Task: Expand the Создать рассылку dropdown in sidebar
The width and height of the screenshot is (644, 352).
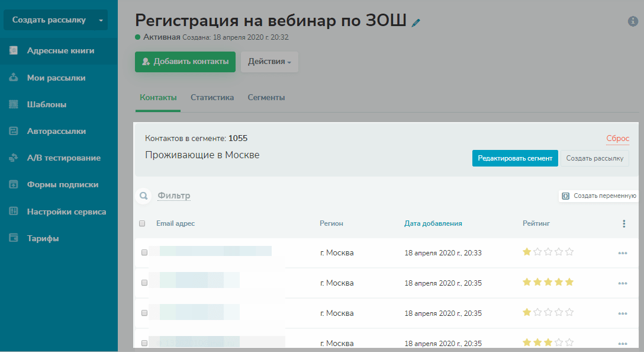Action: 101,20
